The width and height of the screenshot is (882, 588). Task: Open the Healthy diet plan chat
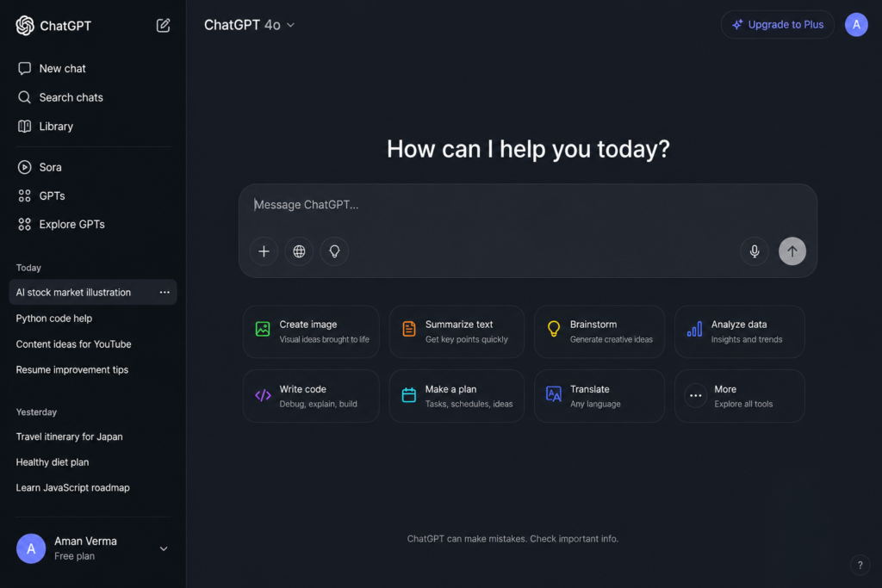pyautogui.click(x=53, y=462)
